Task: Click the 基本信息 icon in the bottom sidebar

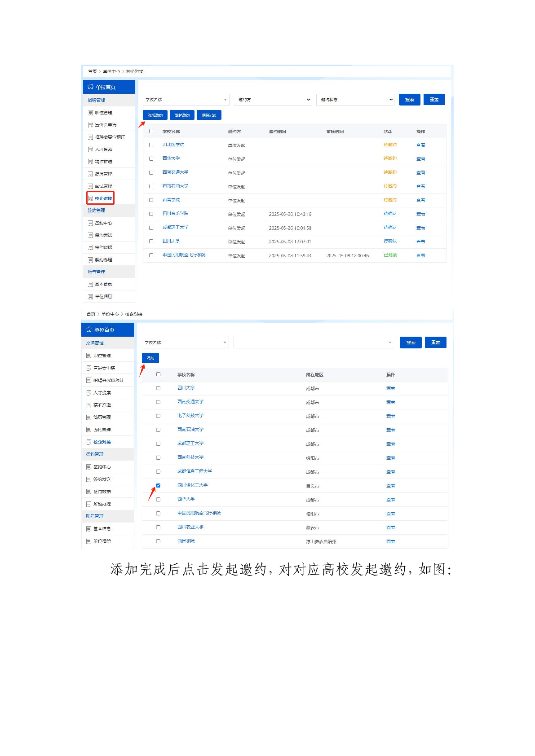Action: 89,529
